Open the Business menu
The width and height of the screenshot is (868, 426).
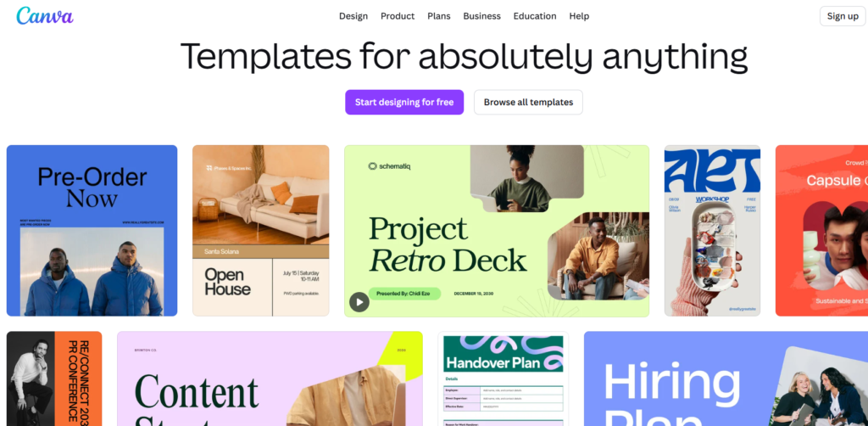pyautogui.click(x=481, y=16)
